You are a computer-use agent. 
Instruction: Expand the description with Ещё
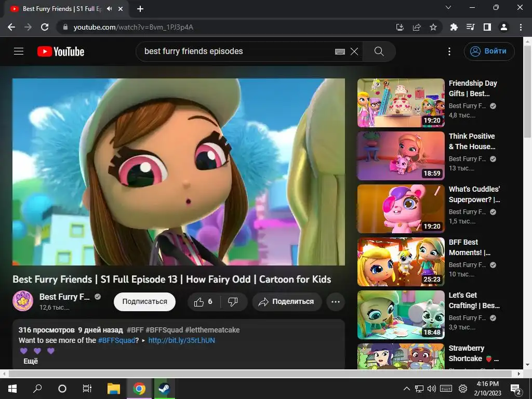31,361
